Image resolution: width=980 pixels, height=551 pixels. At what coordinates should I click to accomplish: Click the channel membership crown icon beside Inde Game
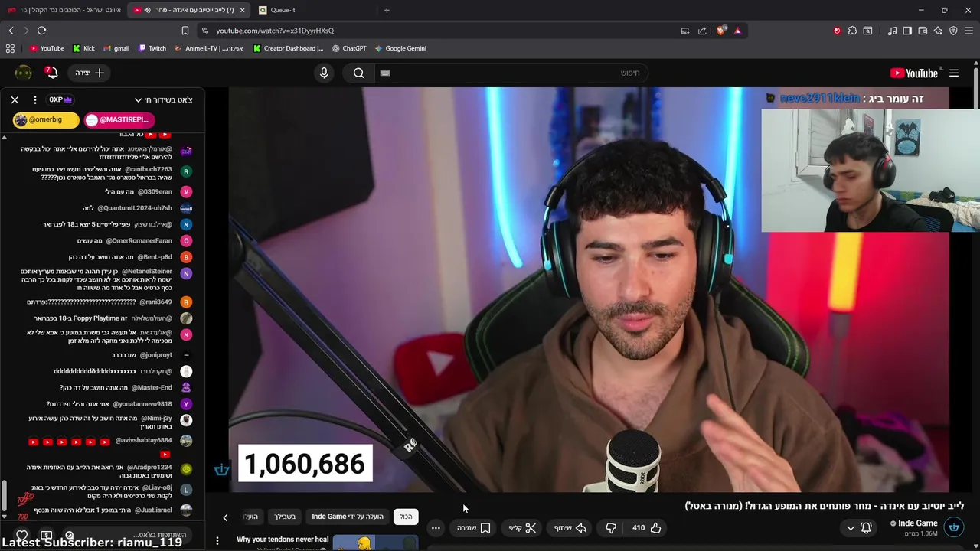pos(954,527)
